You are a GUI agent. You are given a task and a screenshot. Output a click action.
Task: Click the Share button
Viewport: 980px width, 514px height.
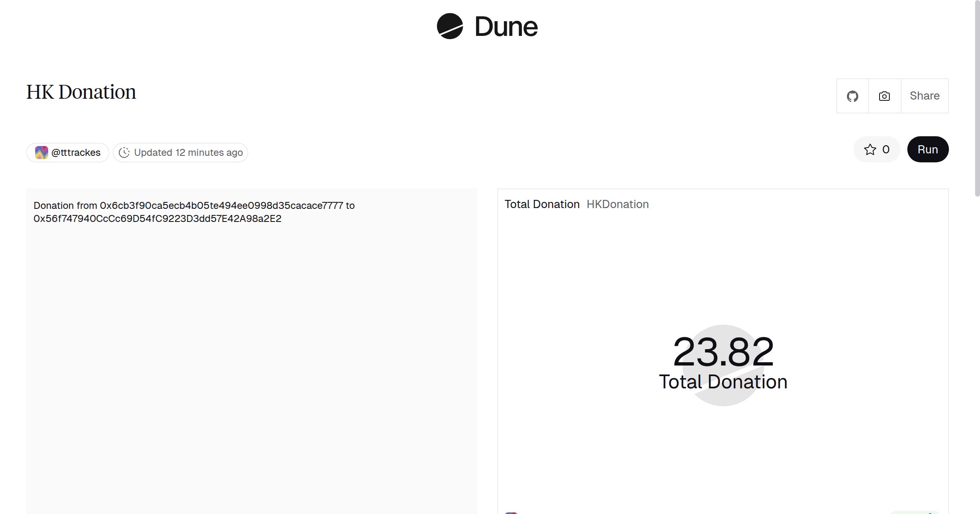pos(924,96)
